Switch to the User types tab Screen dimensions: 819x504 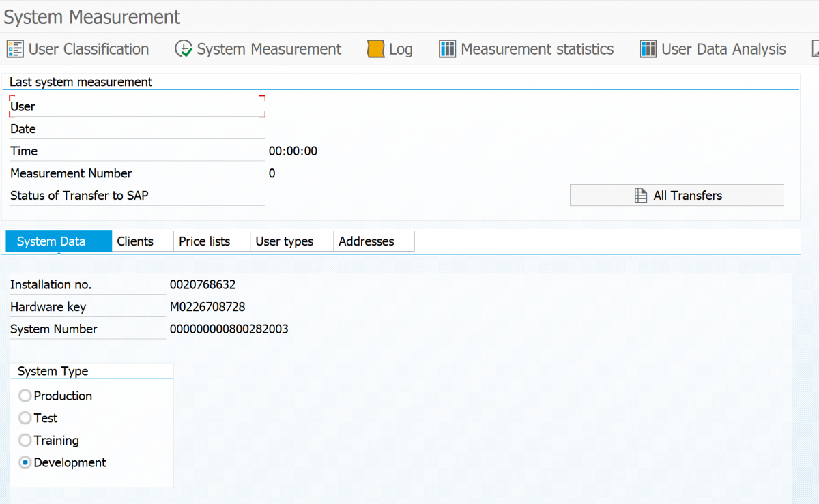point(284,241)
